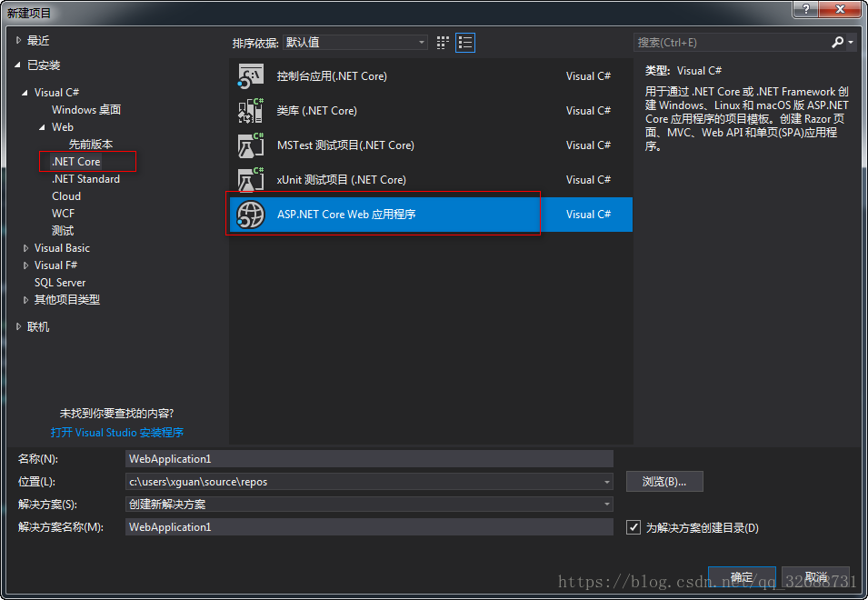Click the 解决方案名称 input field
Viewport: 868px width, 600px height.
[x=369, y=527]
